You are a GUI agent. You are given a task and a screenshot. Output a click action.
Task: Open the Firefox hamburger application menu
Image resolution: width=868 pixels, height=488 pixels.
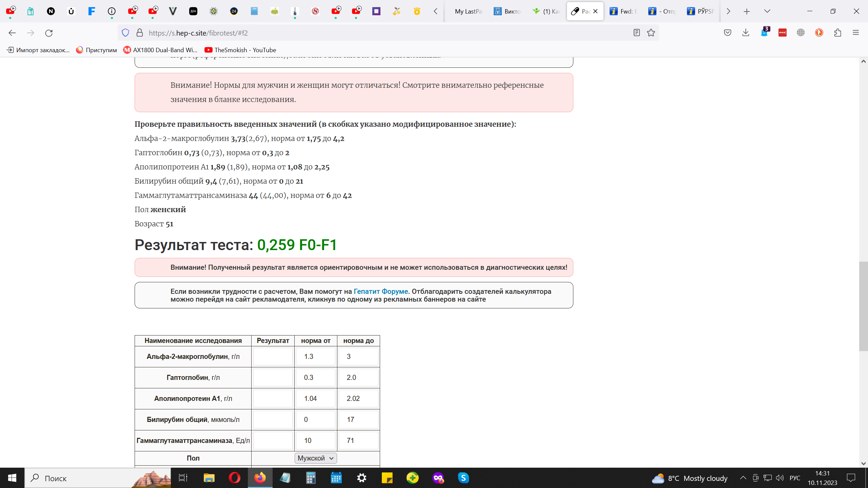click(x=855, y=33)
